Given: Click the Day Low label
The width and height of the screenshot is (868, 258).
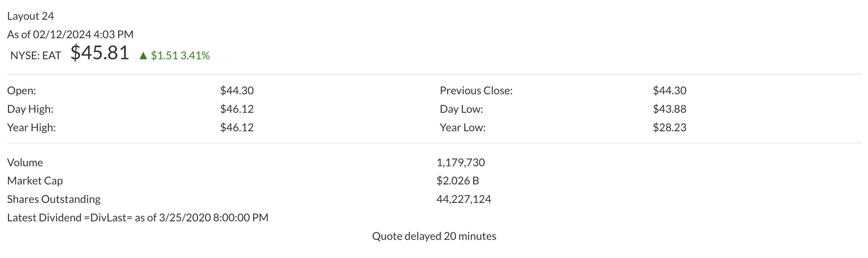Looking at the screenshot, I should [x=461, y=109].
